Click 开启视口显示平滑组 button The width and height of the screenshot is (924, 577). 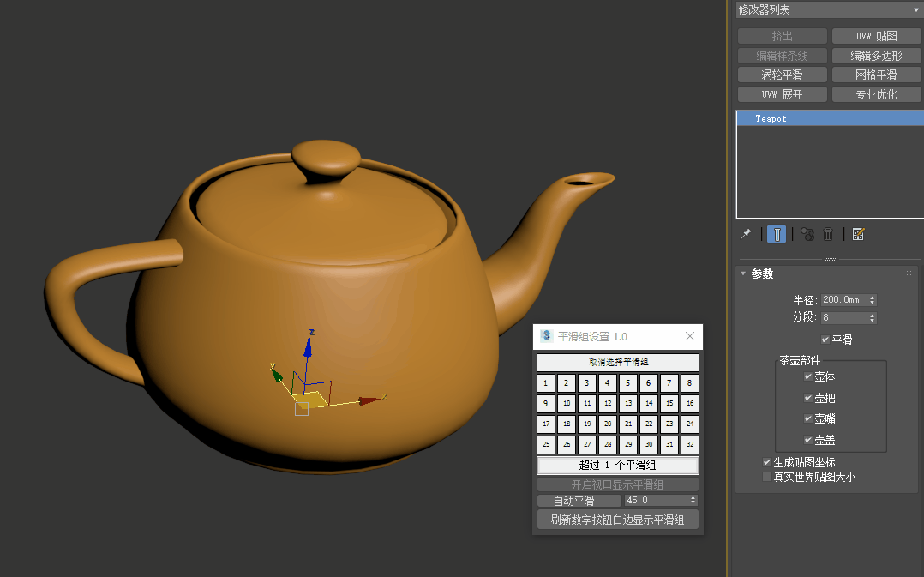click(x=617, y=484)
